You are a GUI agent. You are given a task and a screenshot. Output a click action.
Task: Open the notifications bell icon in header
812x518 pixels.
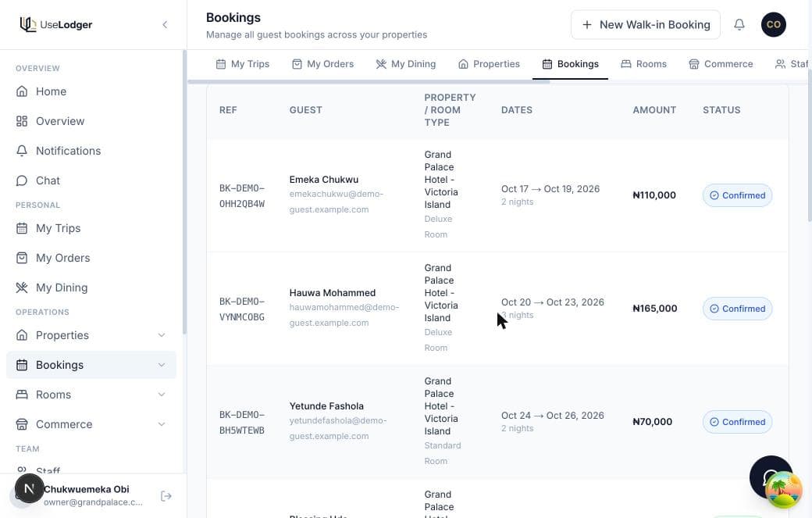739,24
